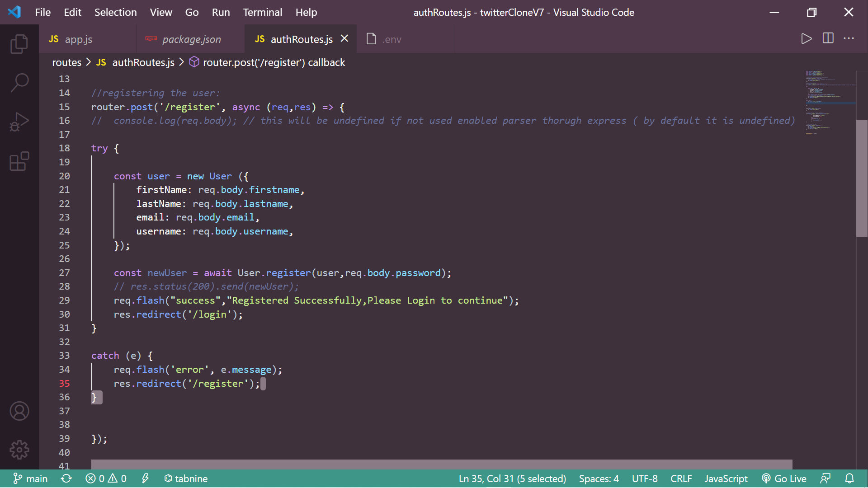Image resolution: width=868 pixels, height=488 pixels.
Task: Toggle Go Live server in status bar
Action: [x=784, y=479]
